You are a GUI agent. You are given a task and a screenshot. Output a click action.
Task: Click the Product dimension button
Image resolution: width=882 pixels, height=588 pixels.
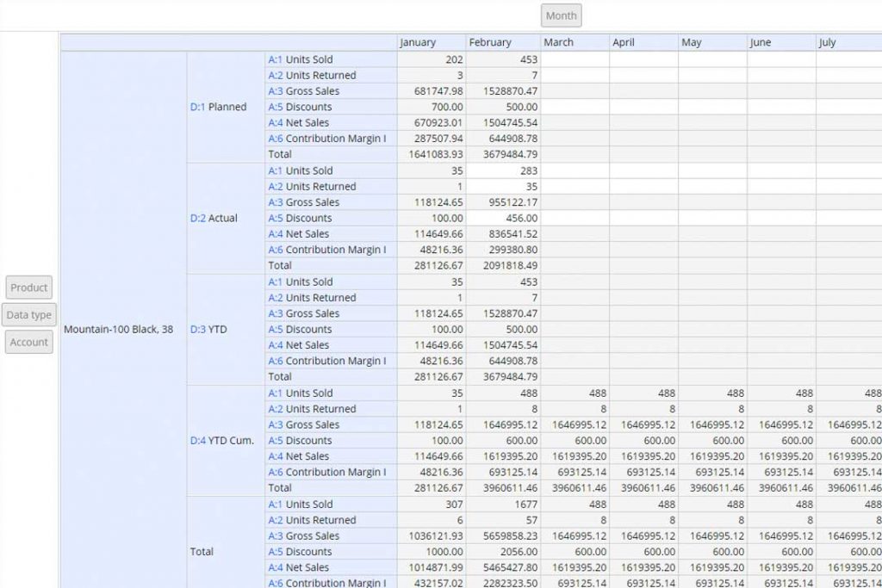tap(29, 288)
